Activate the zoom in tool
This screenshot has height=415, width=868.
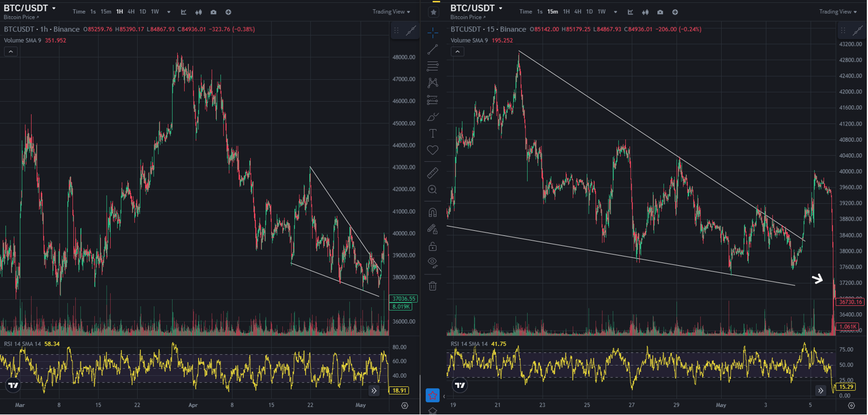click(x=433, y=189)
